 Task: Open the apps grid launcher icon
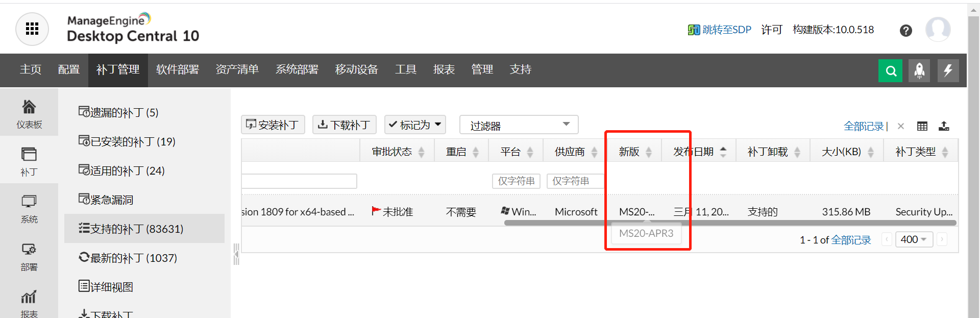tap(32, 29)
